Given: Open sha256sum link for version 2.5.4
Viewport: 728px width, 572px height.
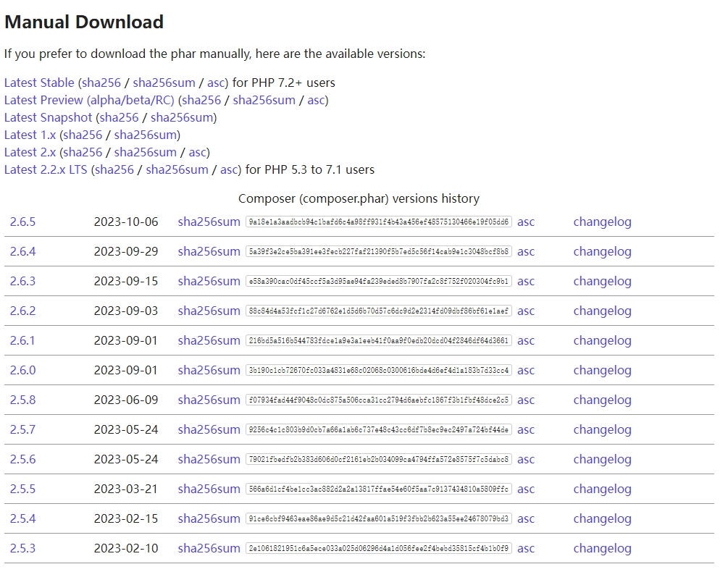Looking at the screenshot, I should [x=209, y=518].
